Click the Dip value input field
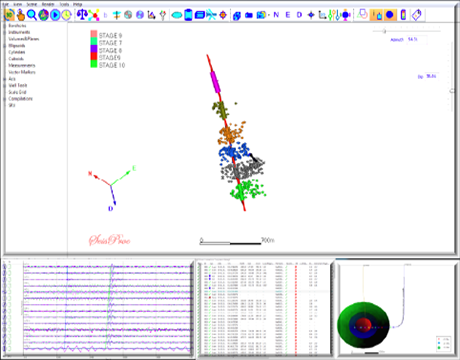The height and width of the screenshot is (360, 460). pyautogui.click(x=432, y=76)
